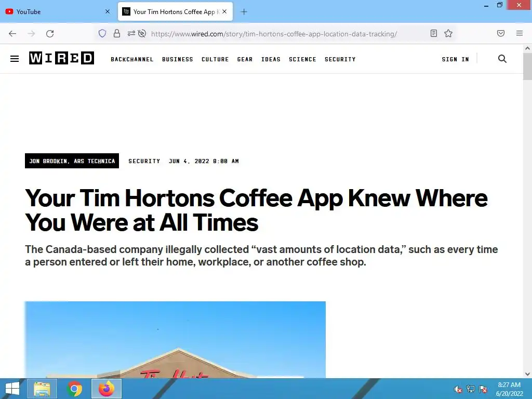Open a new browser tab
The image size is (532, 399).
(244, 12)
